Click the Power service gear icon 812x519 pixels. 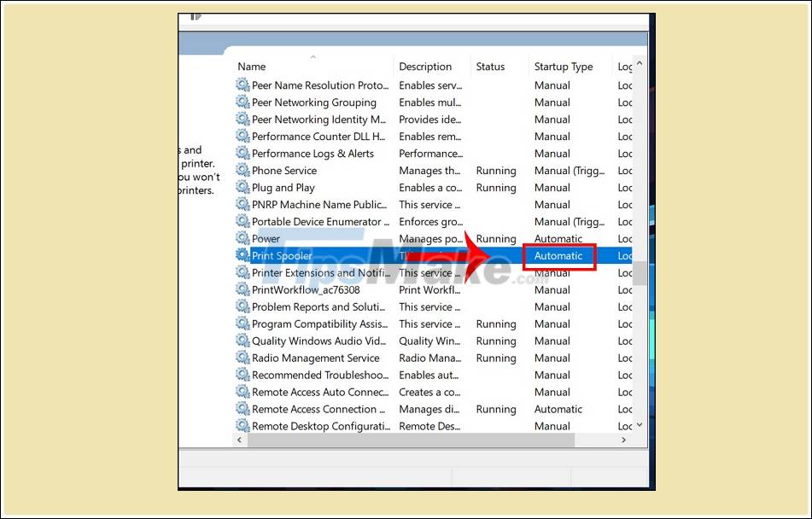tap(242, 238)
